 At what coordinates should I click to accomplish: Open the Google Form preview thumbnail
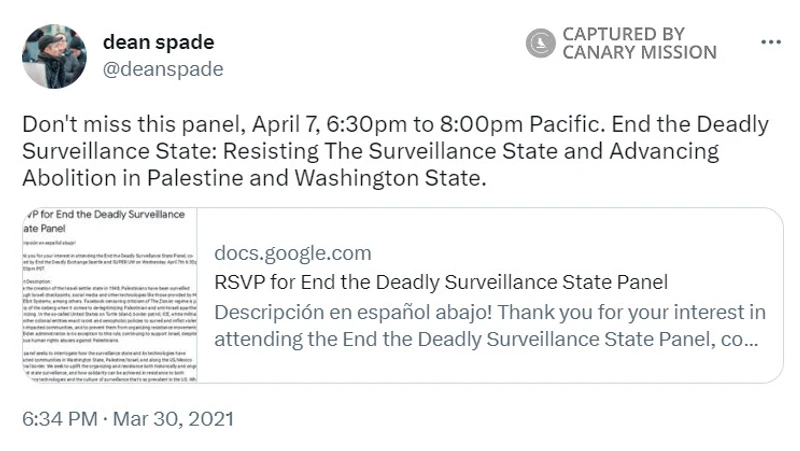tap(110, 295)
